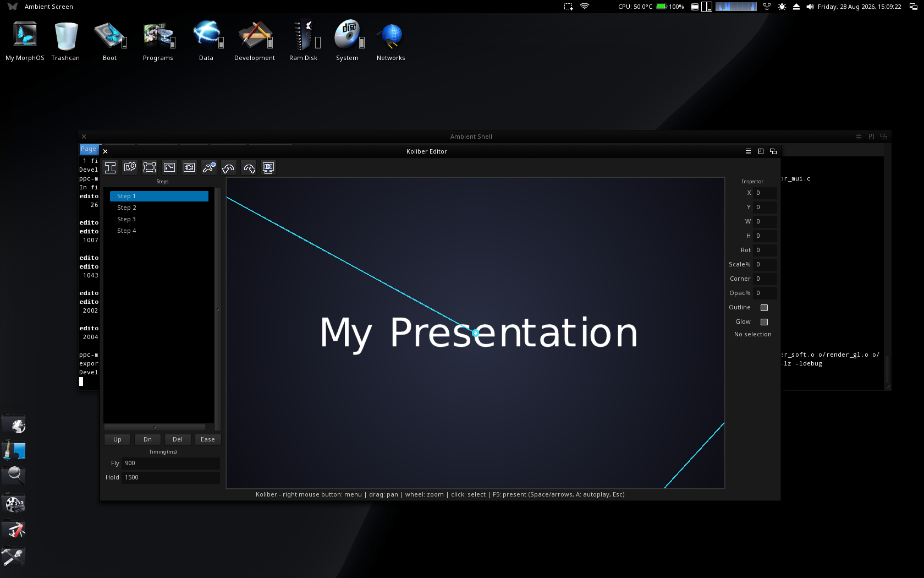
Task: Click the cyan path node on canvas
Action: 476,333
